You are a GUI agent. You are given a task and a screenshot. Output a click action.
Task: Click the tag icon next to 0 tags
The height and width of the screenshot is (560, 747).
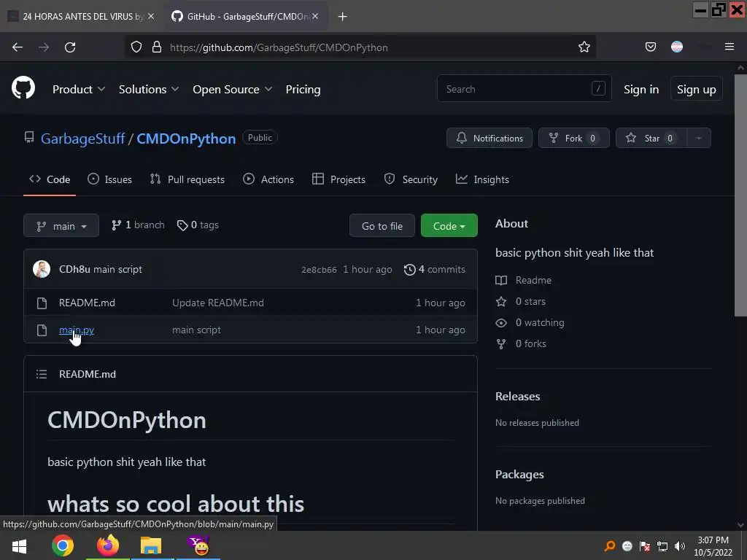tap(182, 225)
